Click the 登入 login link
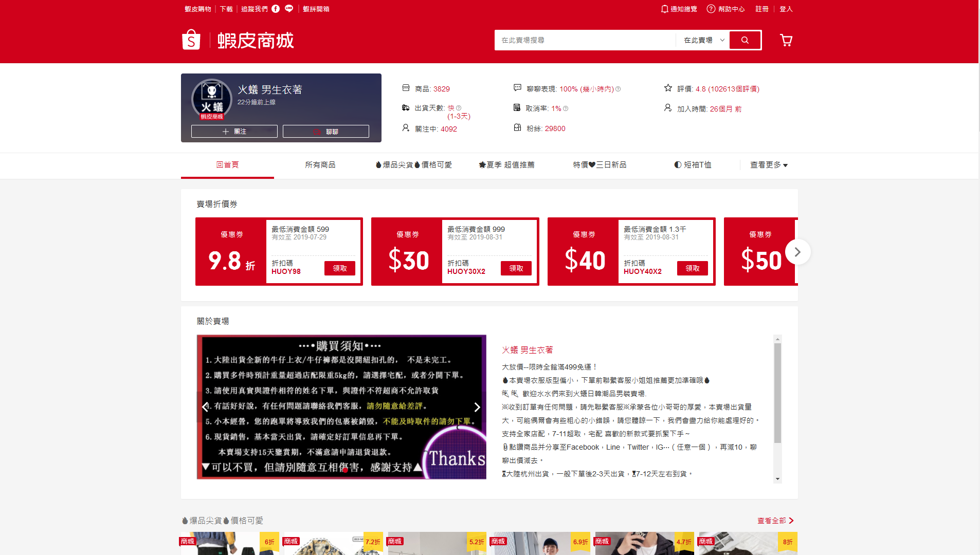The image size is (980, 555). 786,9
